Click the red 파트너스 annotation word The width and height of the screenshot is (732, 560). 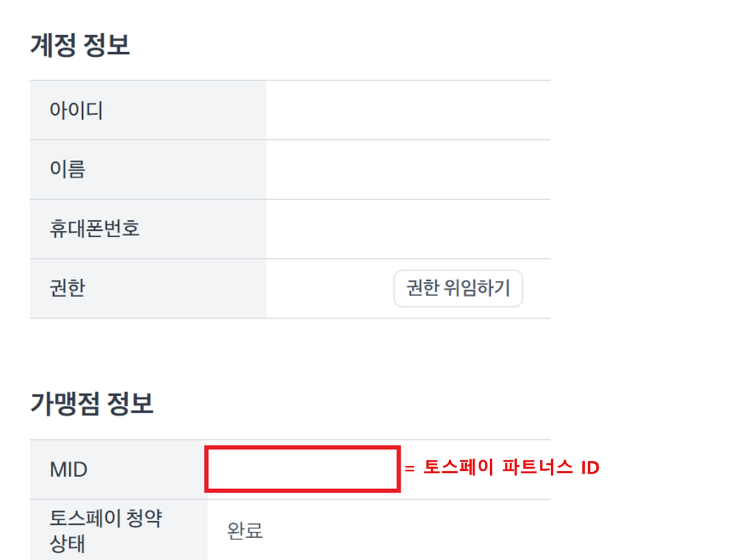(538, 467)
